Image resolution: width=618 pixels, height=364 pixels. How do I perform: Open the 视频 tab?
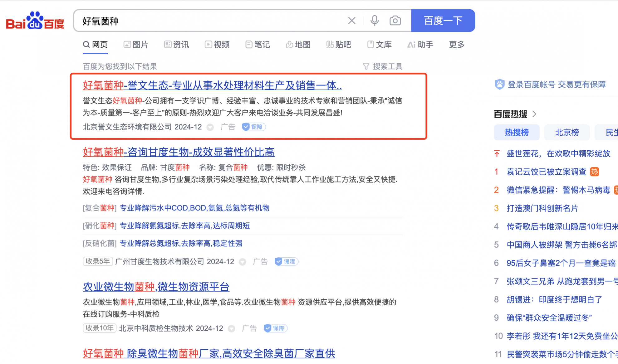[217, 45]
